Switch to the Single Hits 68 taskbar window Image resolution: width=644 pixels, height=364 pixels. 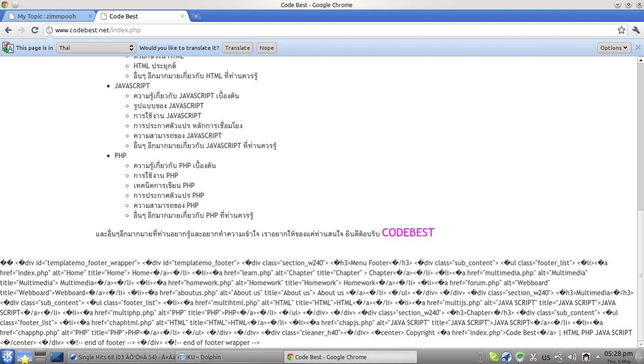point(122,357)
